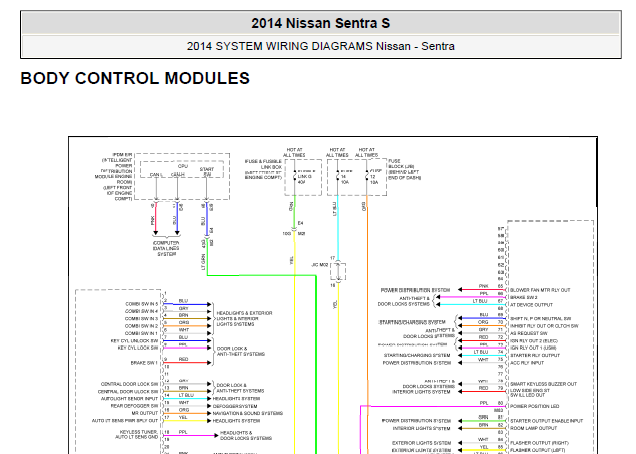
Task: Click 'HEADLIGHTS & DOOR LOCKS SYSTEMS' label
Action: tap(246, 436)
